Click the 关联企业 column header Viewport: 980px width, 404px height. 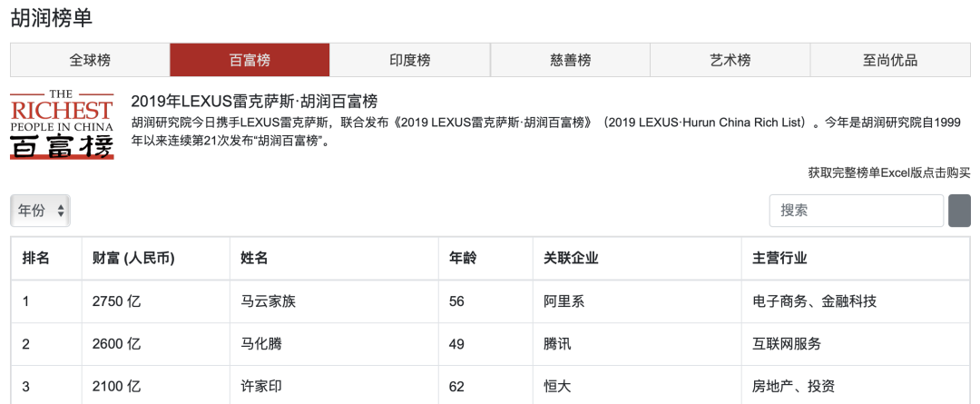571,259
